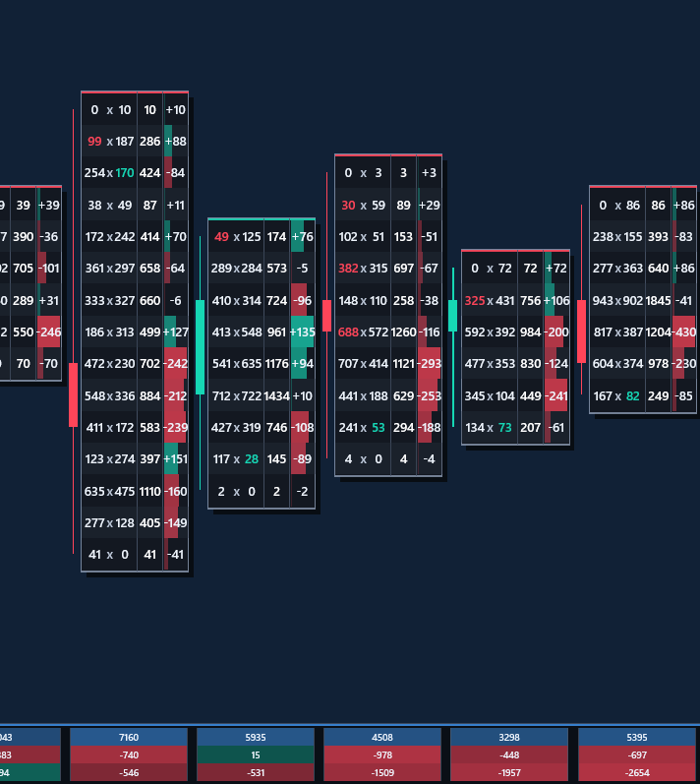Select the 4 x 0 bottom row
Image resolution: width=700 pixels, height=784 pixels.
click(388, 459)
